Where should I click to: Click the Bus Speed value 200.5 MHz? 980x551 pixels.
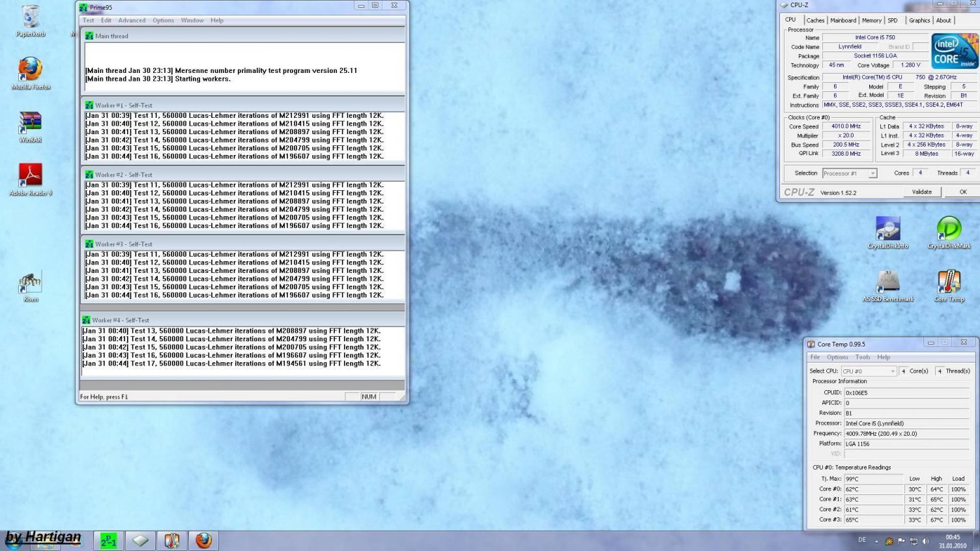846,145
